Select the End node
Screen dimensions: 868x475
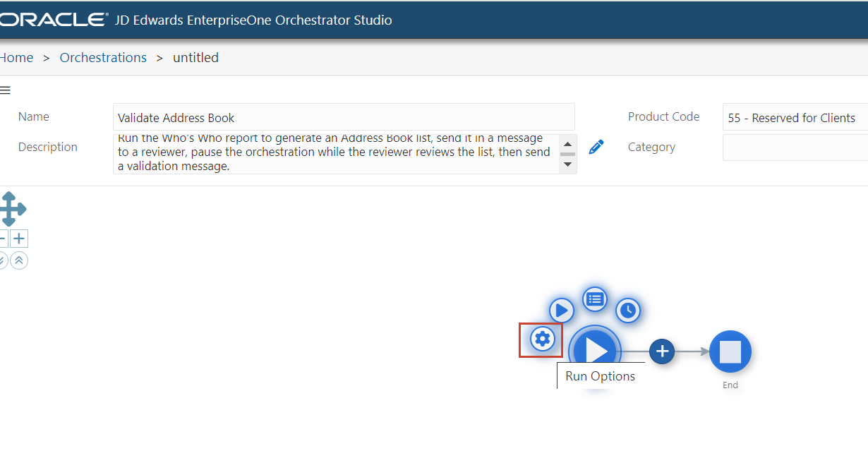click(730, 351)
